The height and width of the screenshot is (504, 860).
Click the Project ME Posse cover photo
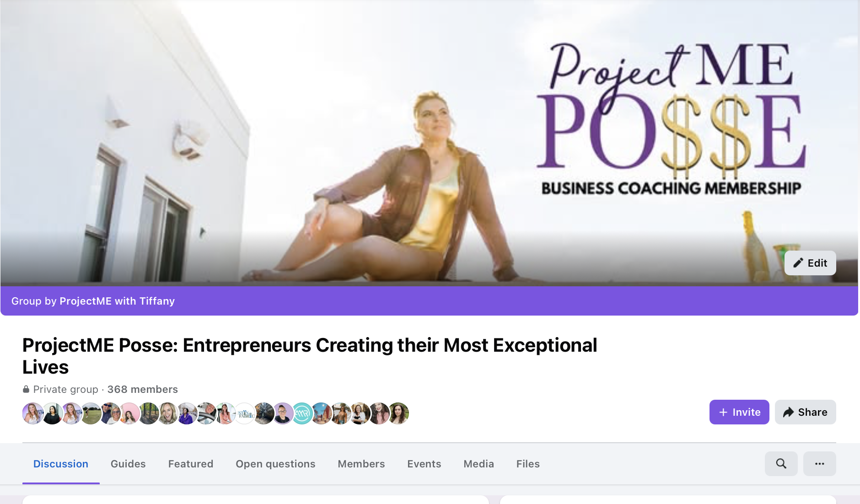click(429, 143)
